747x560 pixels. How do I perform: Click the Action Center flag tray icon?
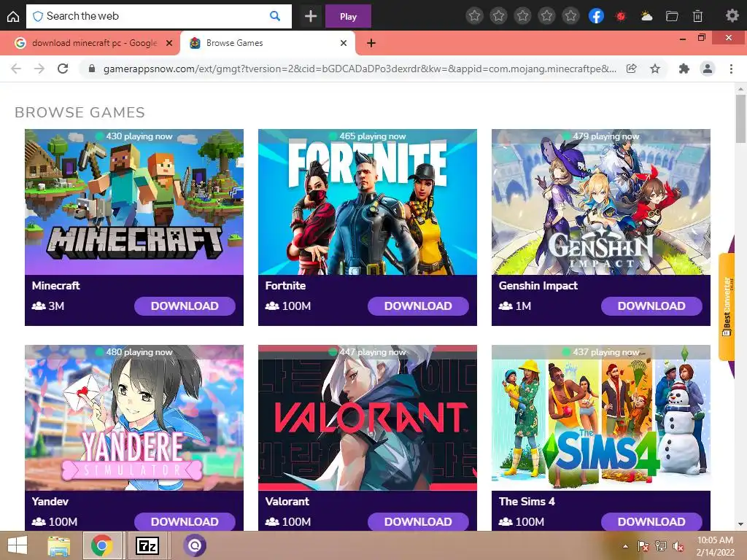coord(643,546)
